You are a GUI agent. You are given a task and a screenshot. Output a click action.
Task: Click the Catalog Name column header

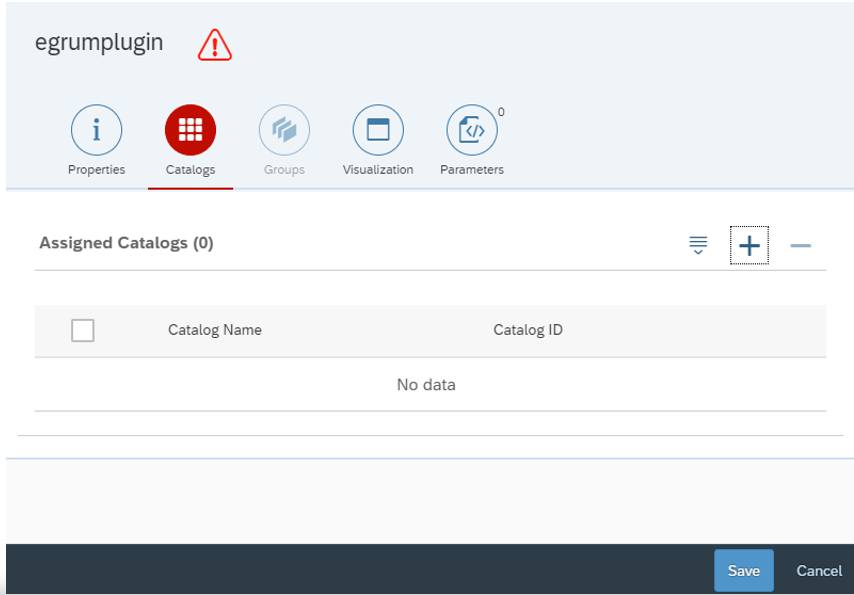click(215, 330)
